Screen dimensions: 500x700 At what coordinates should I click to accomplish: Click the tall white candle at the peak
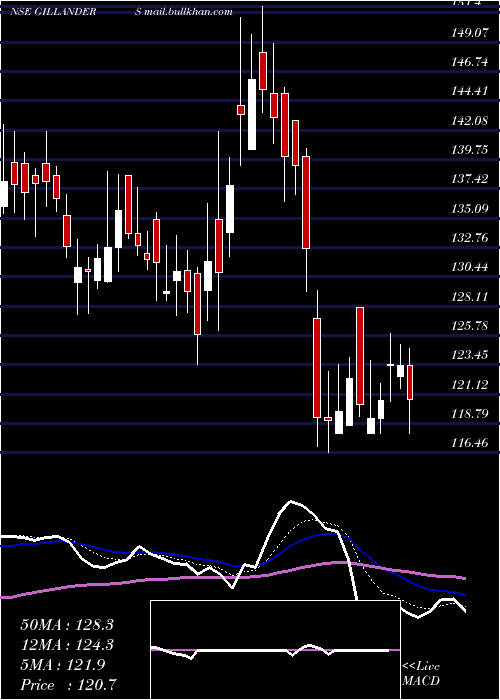(x=252, y=114)
